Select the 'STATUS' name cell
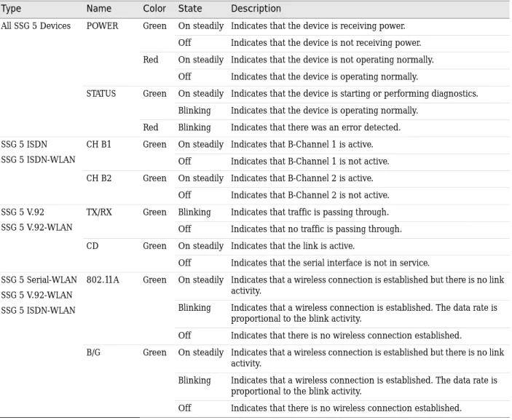This screenshot has height=420, width=512. click(101, 94)
